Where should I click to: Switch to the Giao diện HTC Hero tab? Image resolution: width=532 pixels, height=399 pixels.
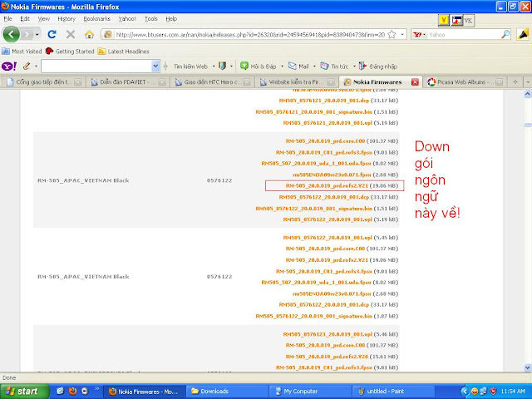(212, 82)
